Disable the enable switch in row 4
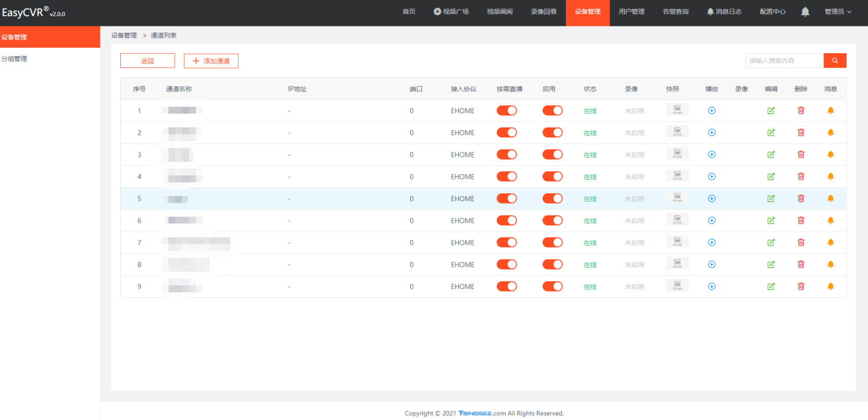The width and height of the screenshot is (868, 420). coord(552,177)
